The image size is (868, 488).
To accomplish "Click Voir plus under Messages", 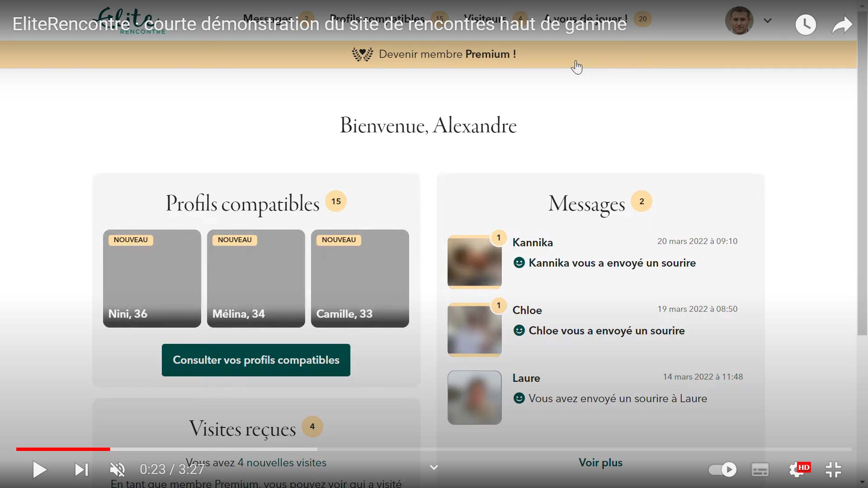I will 600,463.
